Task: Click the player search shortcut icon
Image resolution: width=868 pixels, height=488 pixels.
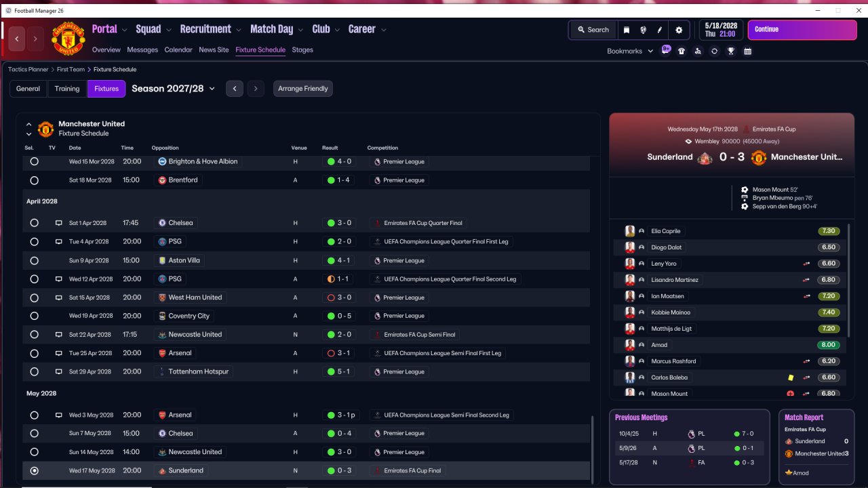Action: 698,51
